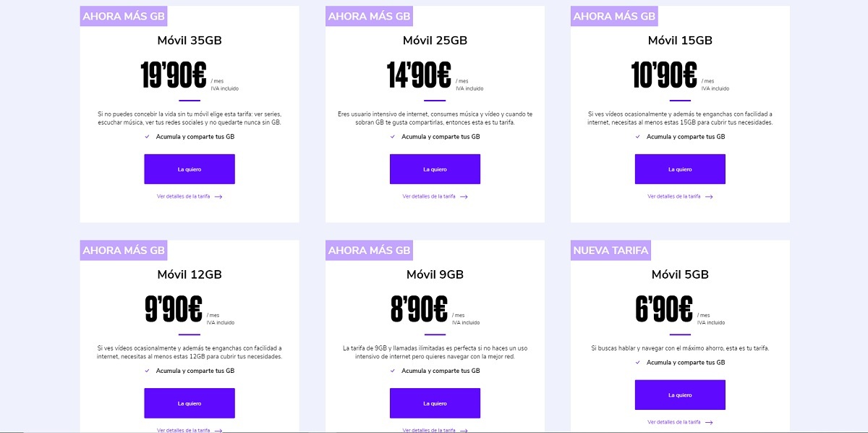View tariff details link for Móvil 5GB
This screenshot has height=433, width=868.
click(674, 422)
